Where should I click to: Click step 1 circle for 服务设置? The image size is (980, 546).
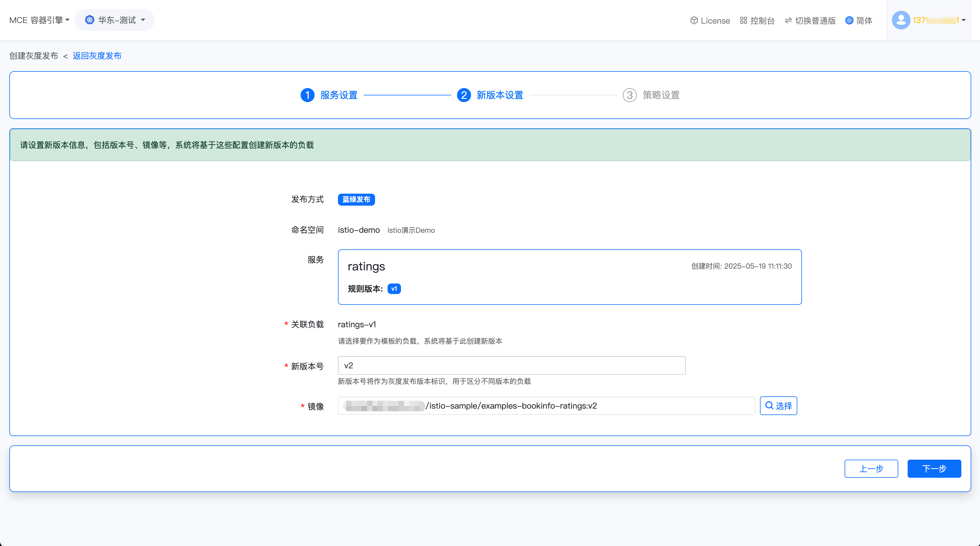point(307,95)
